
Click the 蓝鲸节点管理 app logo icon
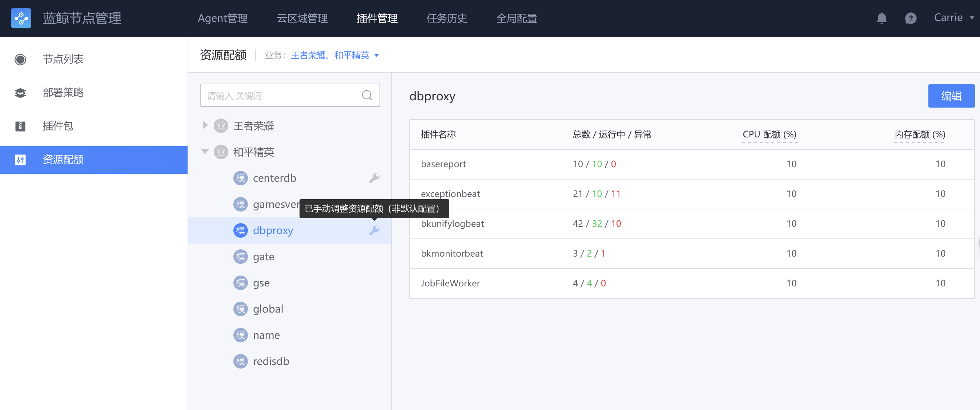pos(21,18)
